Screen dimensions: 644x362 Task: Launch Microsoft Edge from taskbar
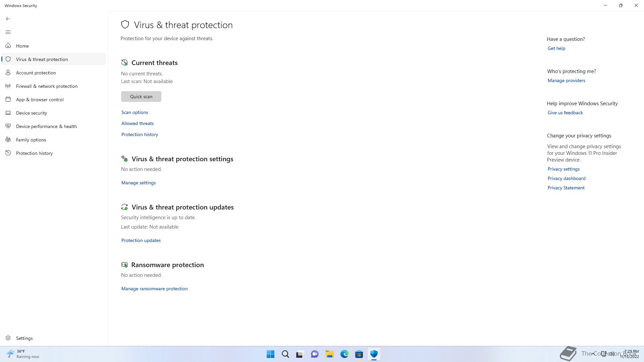344,354
